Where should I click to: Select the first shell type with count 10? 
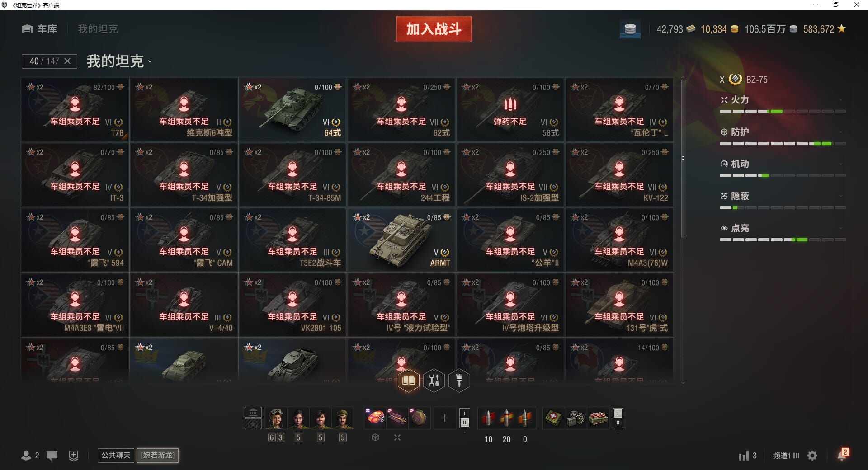(488, 418)
